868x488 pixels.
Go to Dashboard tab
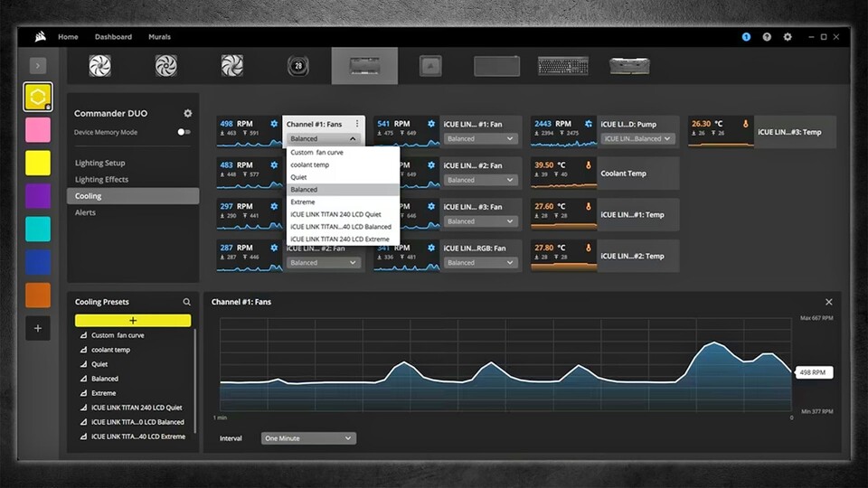pyautogui.click(x=113, y=36)
